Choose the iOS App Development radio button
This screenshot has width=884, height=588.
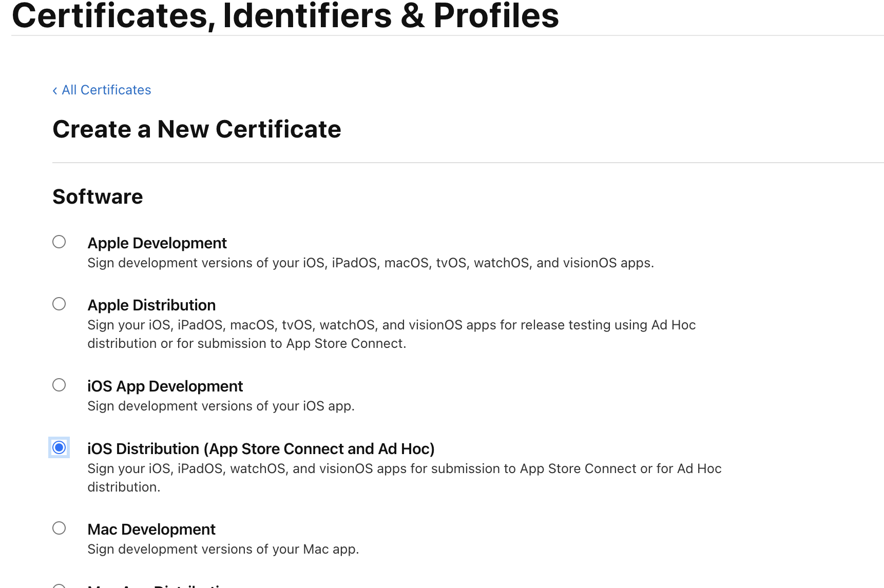click(x=59, y=385)
